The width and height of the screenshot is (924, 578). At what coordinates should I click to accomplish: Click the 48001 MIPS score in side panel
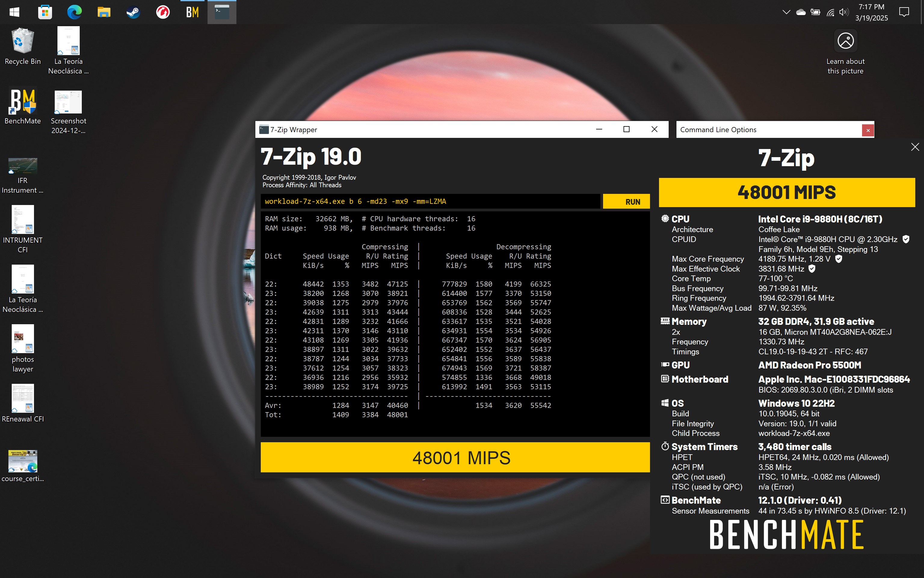(x=787, y=192)
